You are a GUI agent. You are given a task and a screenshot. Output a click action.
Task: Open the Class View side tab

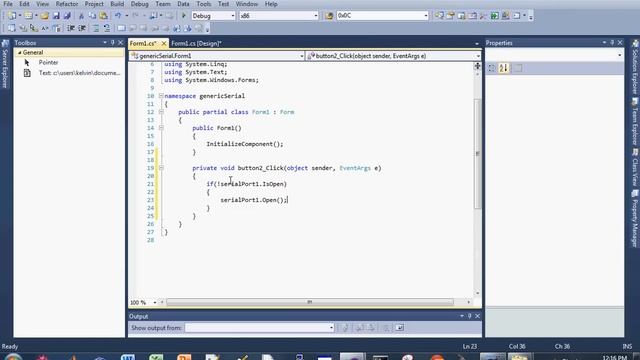(x=635, y=168)
